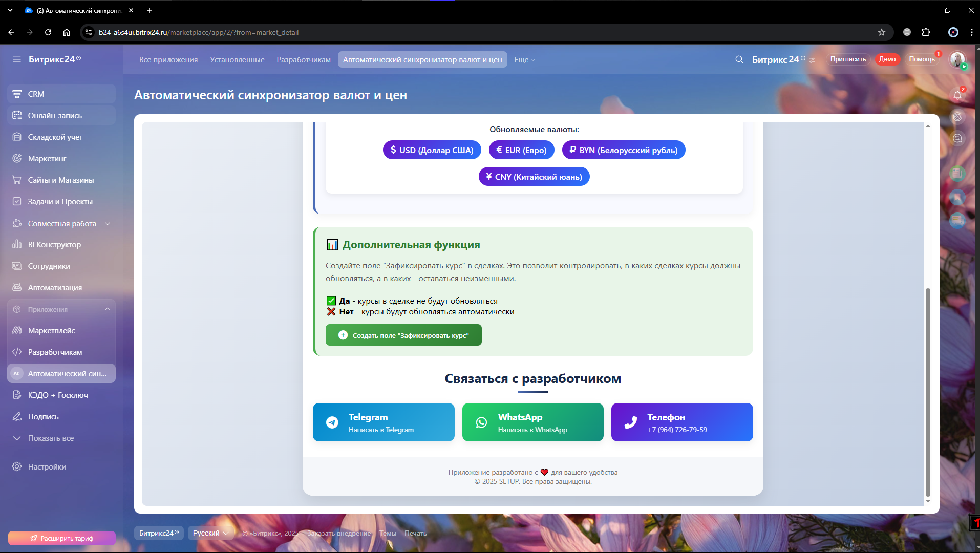Open the CRM section icon in the sidebar

17,94
